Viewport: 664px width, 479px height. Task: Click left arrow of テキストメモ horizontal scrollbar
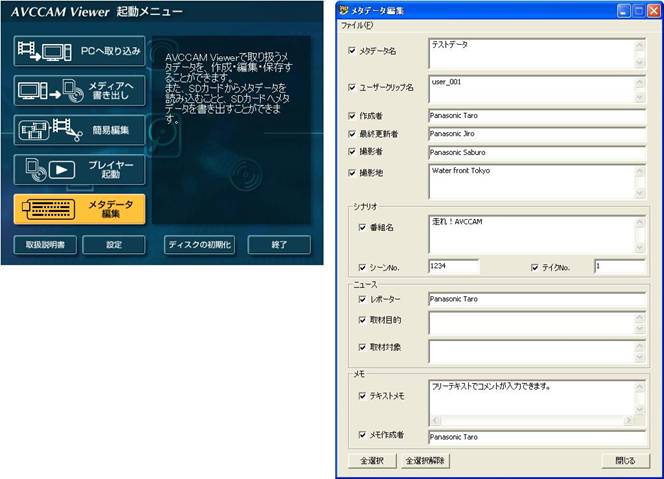point(435,421)
